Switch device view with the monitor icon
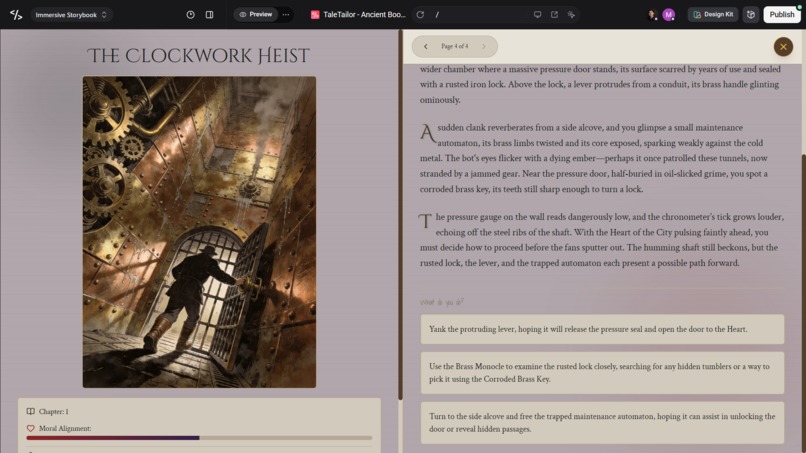 [x=537, y=14]
